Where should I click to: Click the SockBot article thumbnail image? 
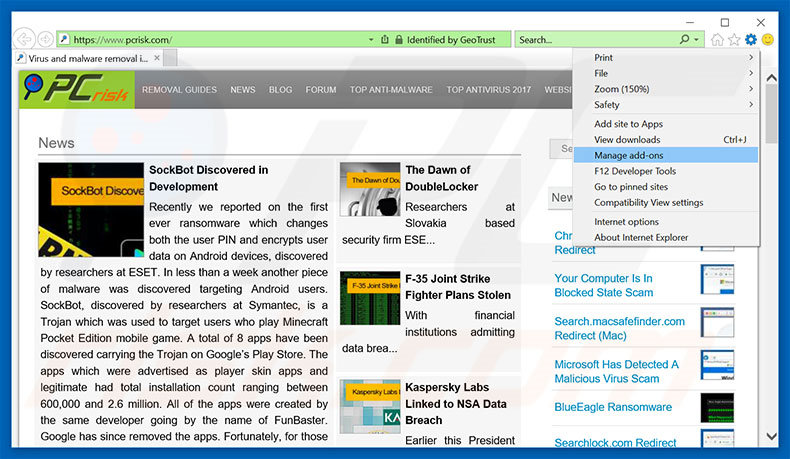click(x=91, y=210)
